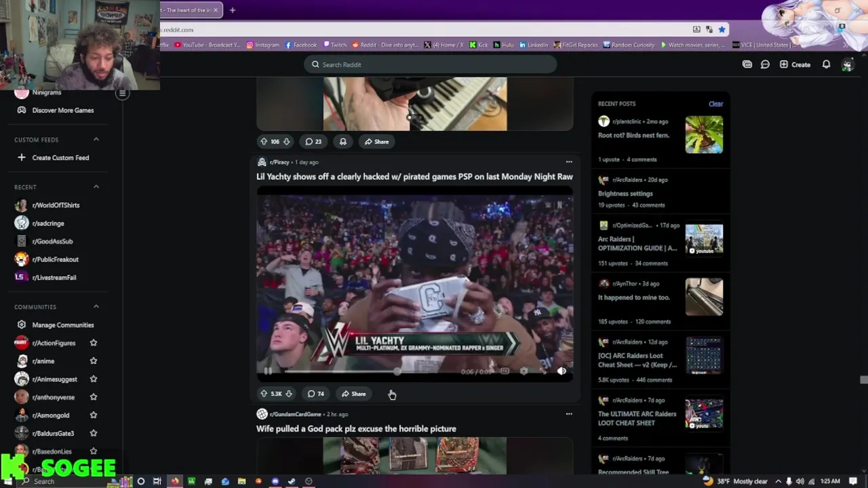The width and height of the screenshot is (868, 488).
Task: Bookmark this page with the star
Action: click(x=722, y=29)
